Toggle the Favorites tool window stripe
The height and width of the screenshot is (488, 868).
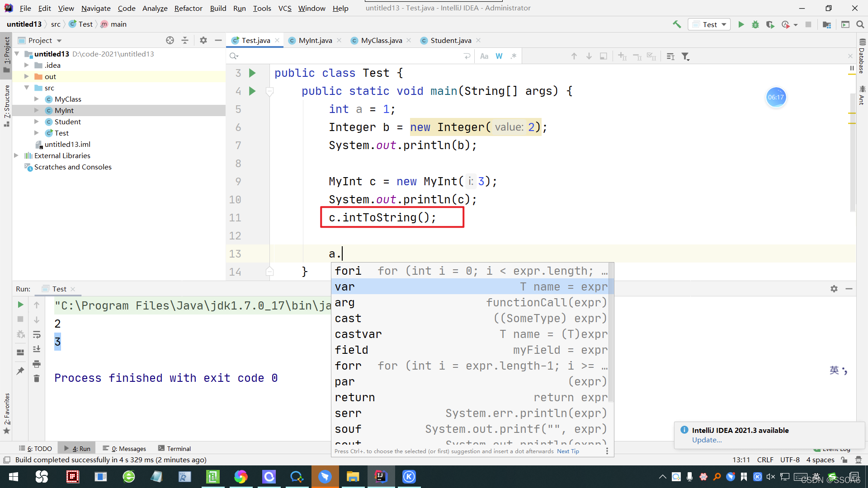point(6,413)
